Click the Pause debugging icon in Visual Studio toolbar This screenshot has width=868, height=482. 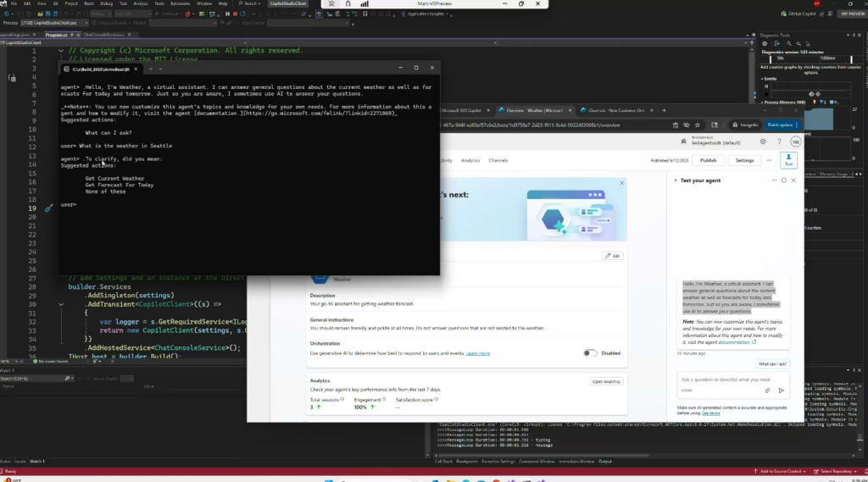click(227, 14)
